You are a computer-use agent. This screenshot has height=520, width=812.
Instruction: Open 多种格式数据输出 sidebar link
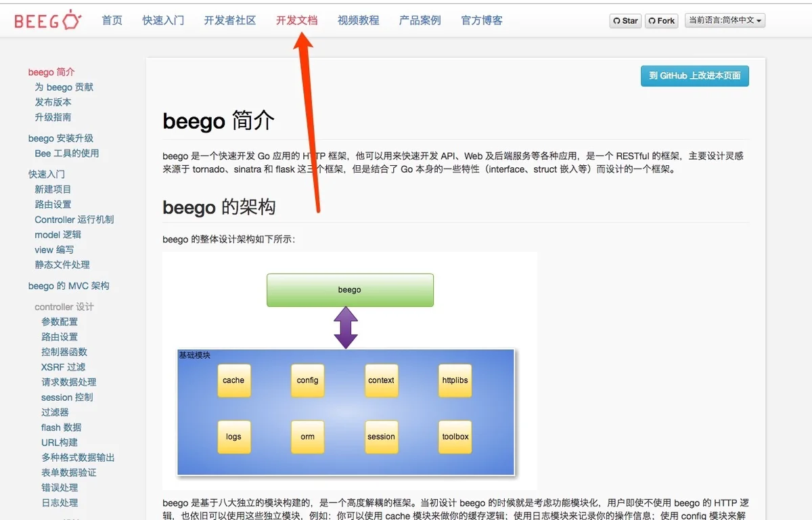coord(78,457)
